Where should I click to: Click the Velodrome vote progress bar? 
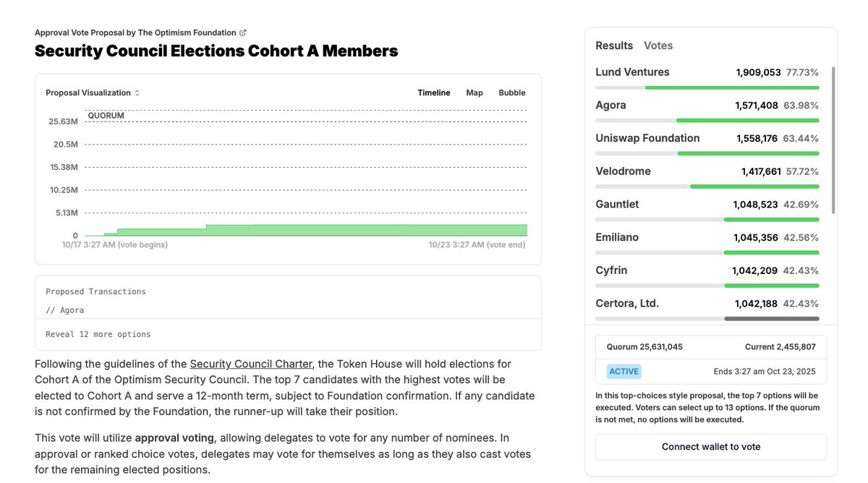(x=707, y=187)
